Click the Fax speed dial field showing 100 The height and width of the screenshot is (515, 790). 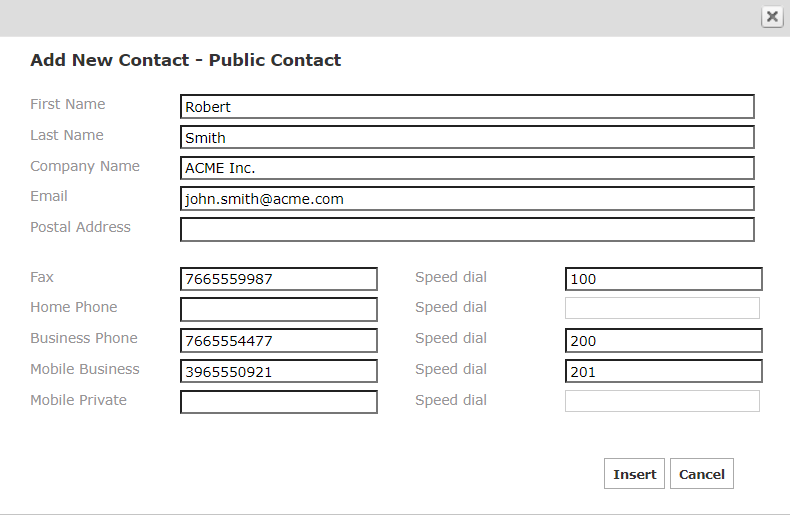(x=663, y=279)
